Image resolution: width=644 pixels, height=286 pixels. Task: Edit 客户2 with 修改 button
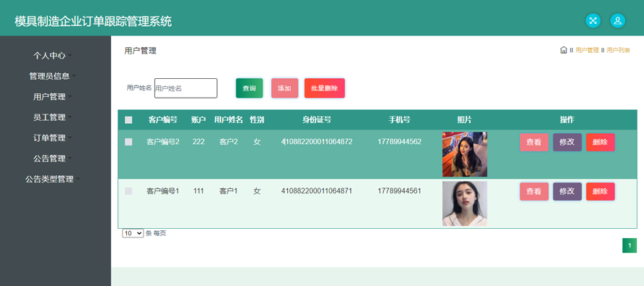pyautogui.click(x=567, y=143)
